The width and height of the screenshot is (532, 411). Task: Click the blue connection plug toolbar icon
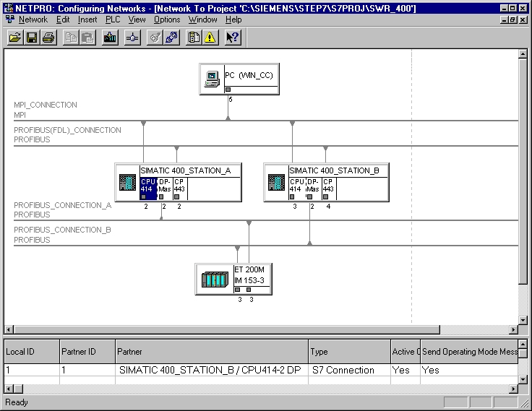[171, 38]
